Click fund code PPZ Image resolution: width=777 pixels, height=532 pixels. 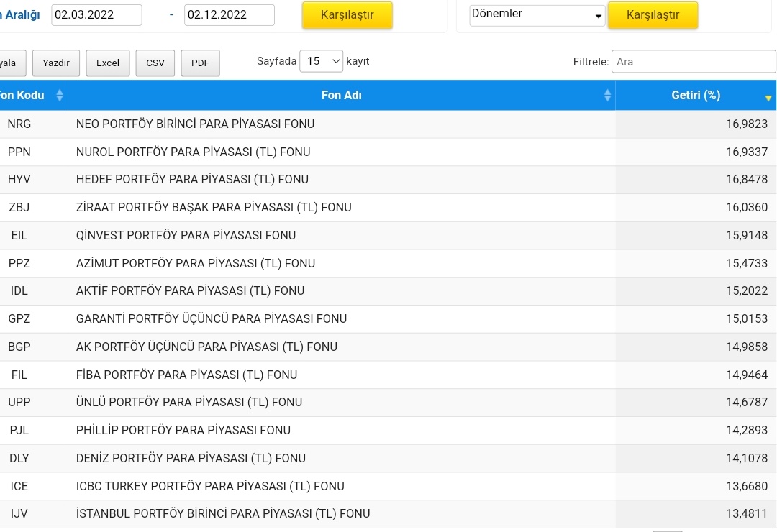click(19, 263)
